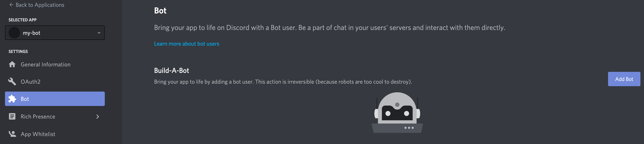Click the person icon for App Whitelist
This screenshot has width=644, height=144.
(x=12, y=134)
